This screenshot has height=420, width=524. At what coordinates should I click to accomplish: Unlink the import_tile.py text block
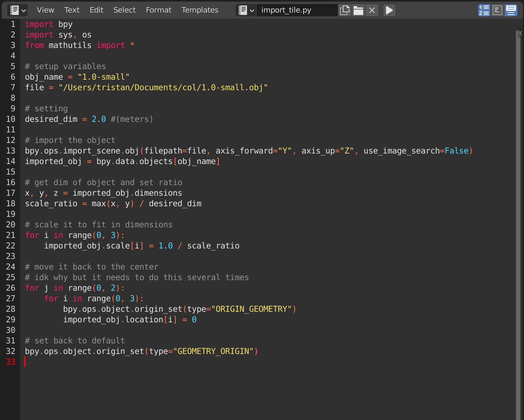pos(372,10)
